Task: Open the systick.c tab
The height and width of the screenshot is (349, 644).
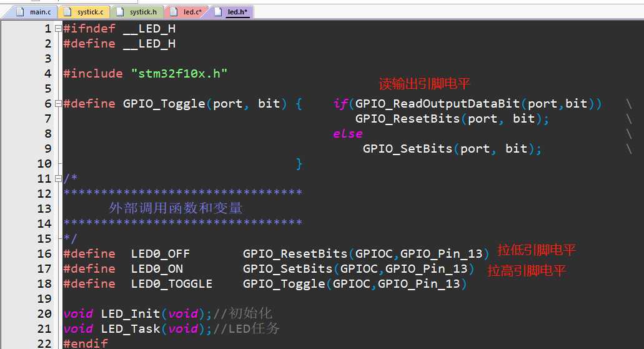Action: click(x=84, y=12)
